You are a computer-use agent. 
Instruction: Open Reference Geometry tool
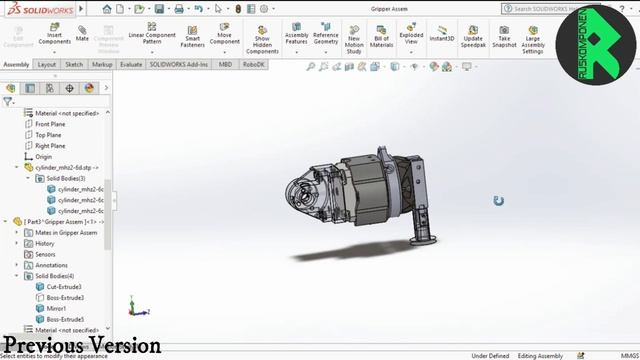click(325, 33)
